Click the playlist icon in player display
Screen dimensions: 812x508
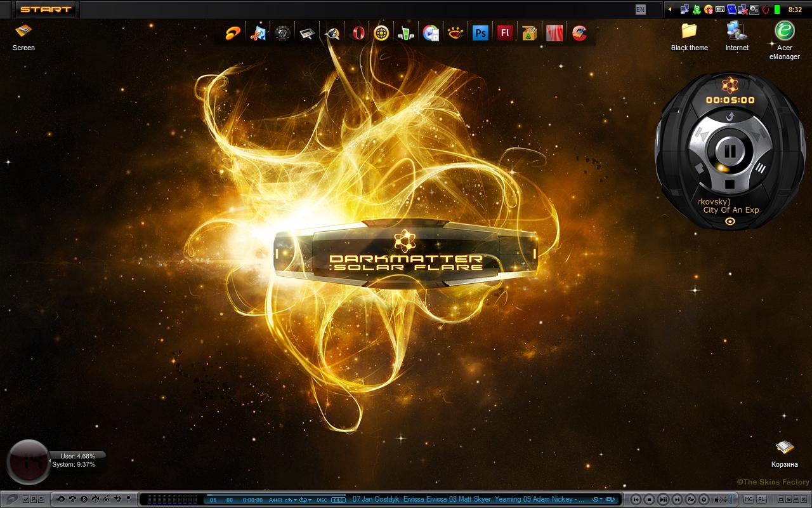pyautogui.click(x=611, y=500)
